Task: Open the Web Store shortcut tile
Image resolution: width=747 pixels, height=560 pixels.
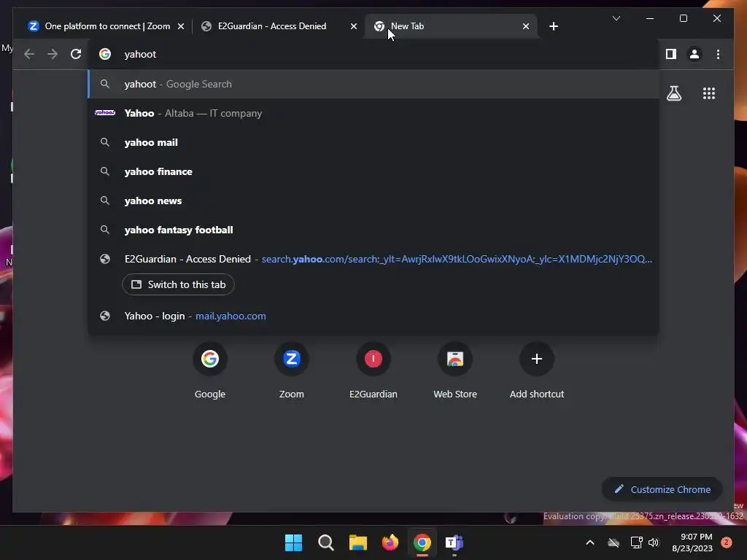Action: [x=455, y=371]
